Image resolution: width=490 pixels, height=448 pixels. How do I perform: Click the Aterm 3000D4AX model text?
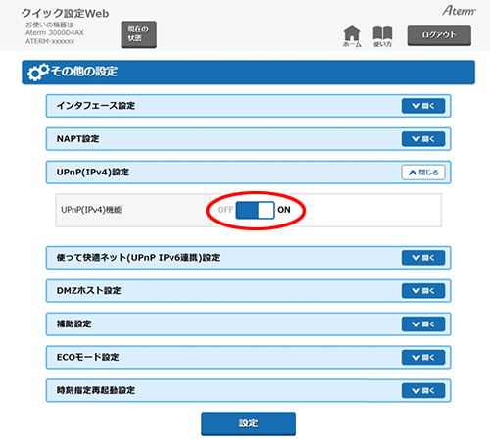point(55,32)
